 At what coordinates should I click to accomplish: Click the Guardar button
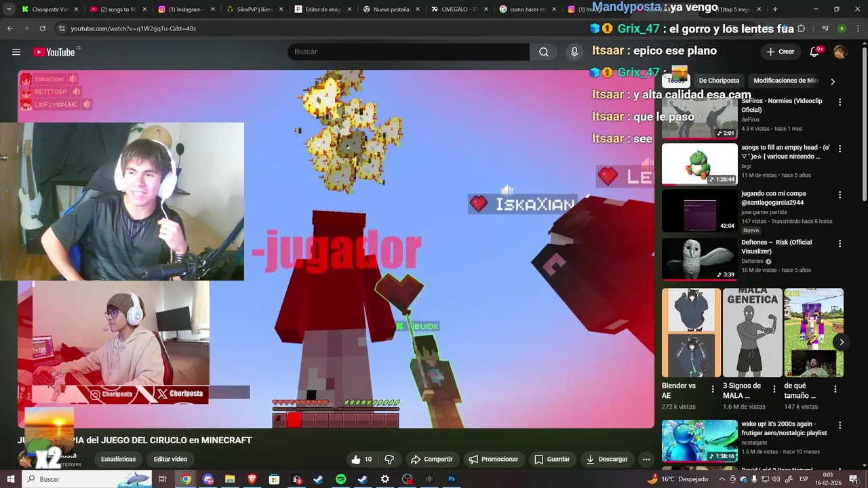pyautogui.click(x=551, y=459)
